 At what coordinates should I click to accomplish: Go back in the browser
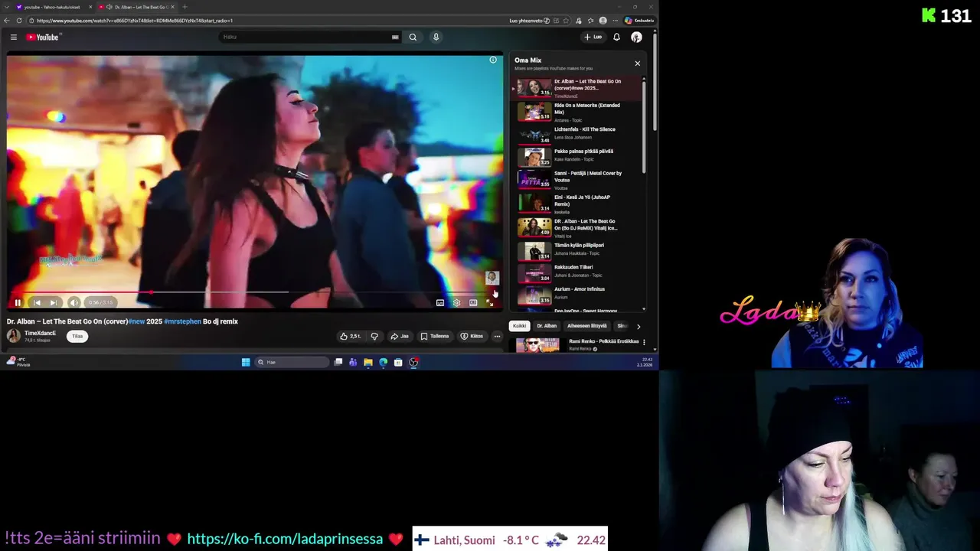(x=7, y=21)
